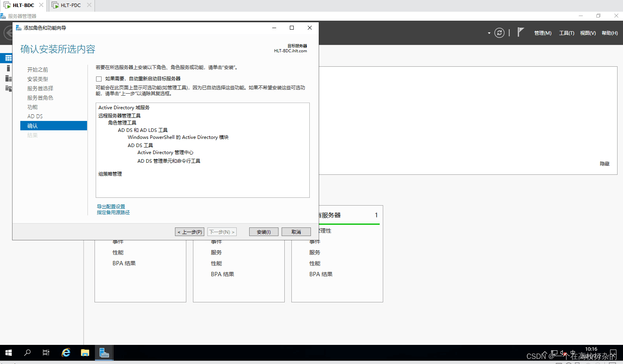Select the local server icon in sidebar
Viewport: 623px width, 364px height.
click(x=8, y=68)
